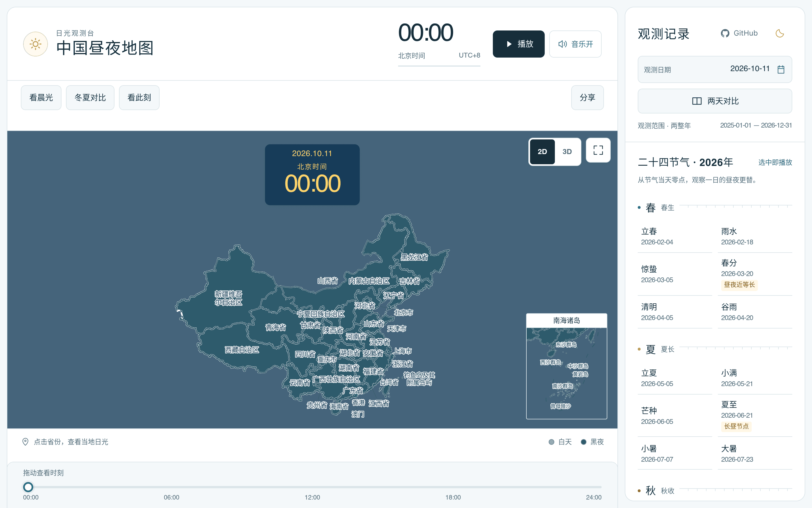Select 雨水 solar term 2026-02-18

pos(755,237)
